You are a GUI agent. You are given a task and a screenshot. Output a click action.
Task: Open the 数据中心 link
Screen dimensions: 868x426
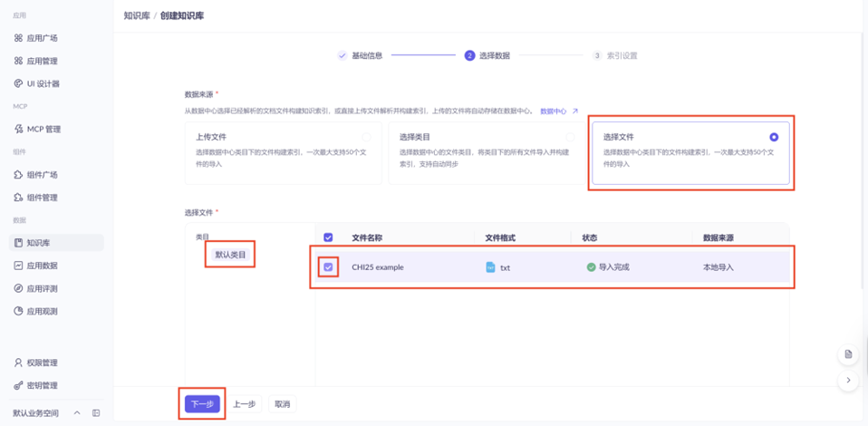553,111
